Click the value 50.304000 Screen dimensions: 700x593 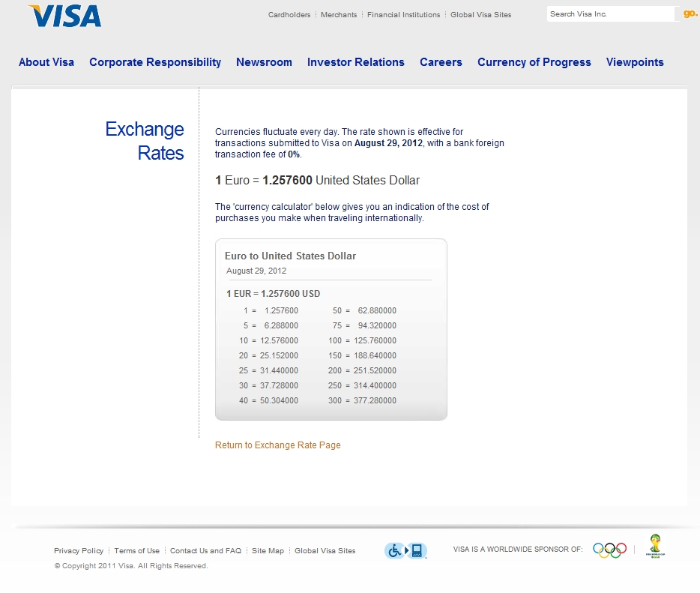click(279, 400)
